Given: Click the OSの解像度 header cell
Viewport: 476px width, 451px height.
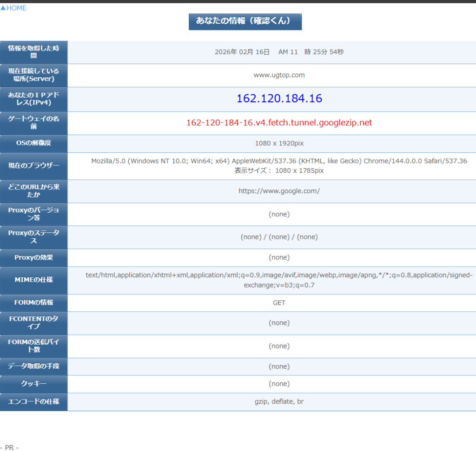Looking at the screenshot, I should point(33,143).
